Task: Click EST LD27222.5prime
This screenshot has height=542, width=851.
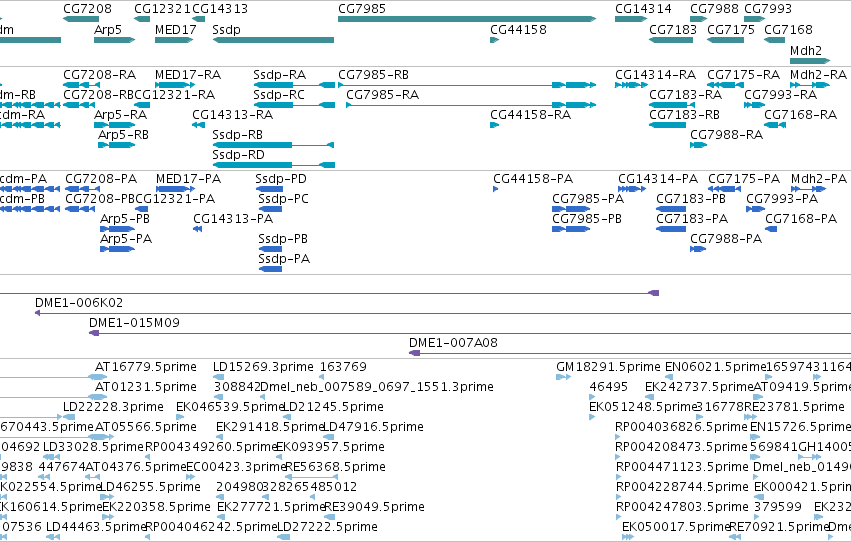Action: point(327,527)
